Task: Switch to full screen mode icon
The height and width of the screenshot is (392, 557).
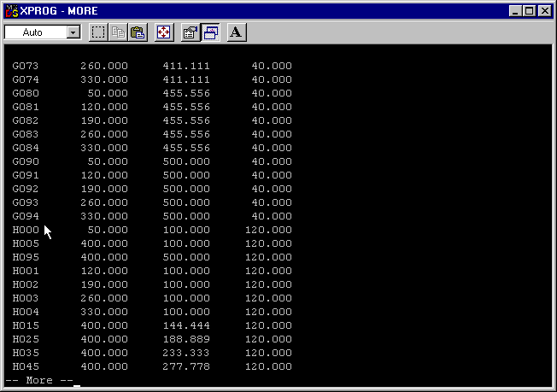Action: pyautogui.click(x=164, y=32)
